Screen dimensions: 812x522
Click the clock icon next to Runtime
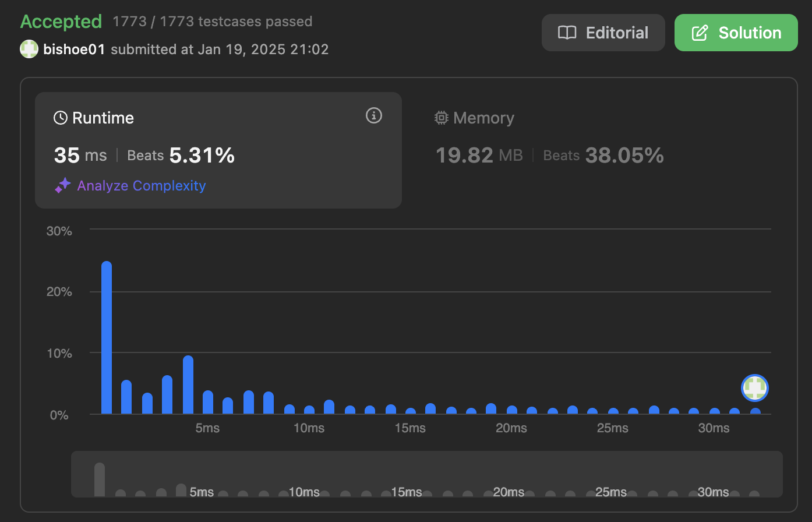click(61, 118)
